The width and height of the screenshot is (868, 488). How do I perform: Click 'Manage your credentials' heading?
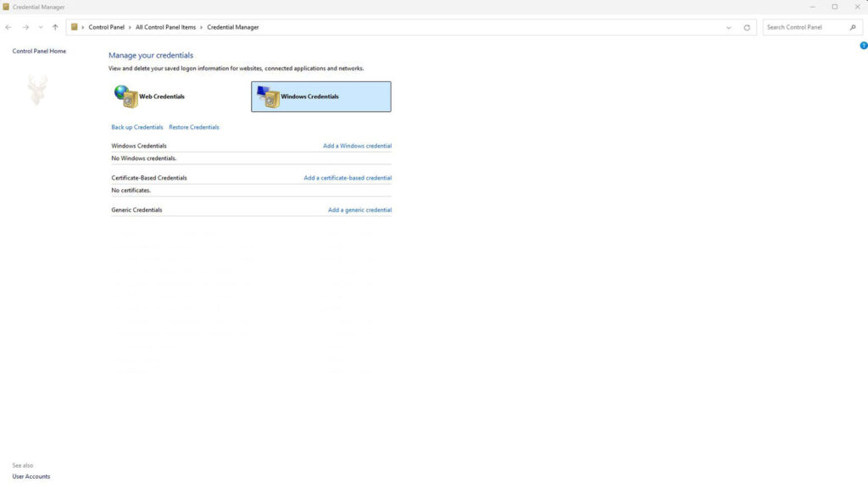pos(151,55)
